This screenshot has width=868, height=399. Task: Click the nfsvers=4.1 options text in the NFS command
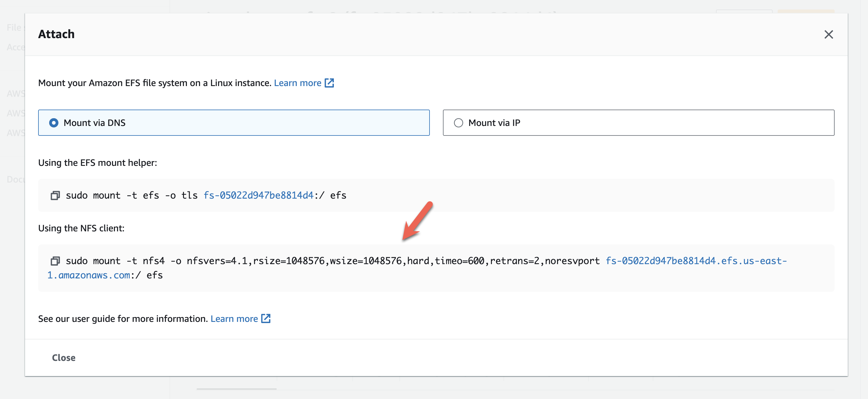click(x=217, y=261)
